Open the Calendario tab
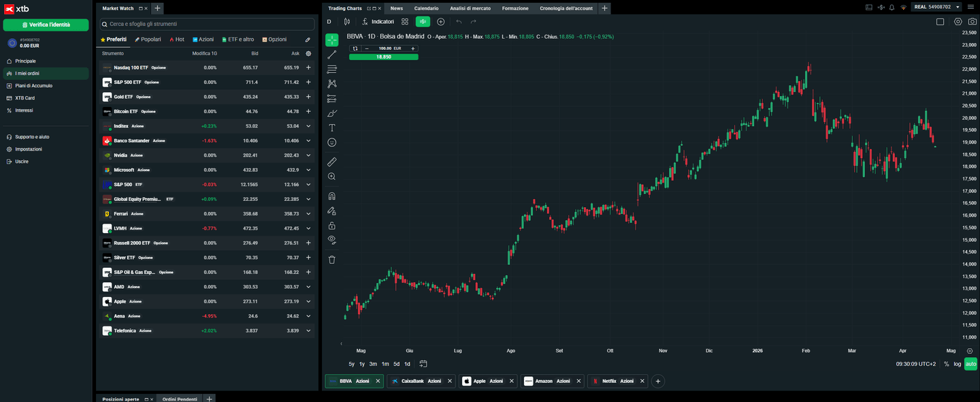 [427, 8]
